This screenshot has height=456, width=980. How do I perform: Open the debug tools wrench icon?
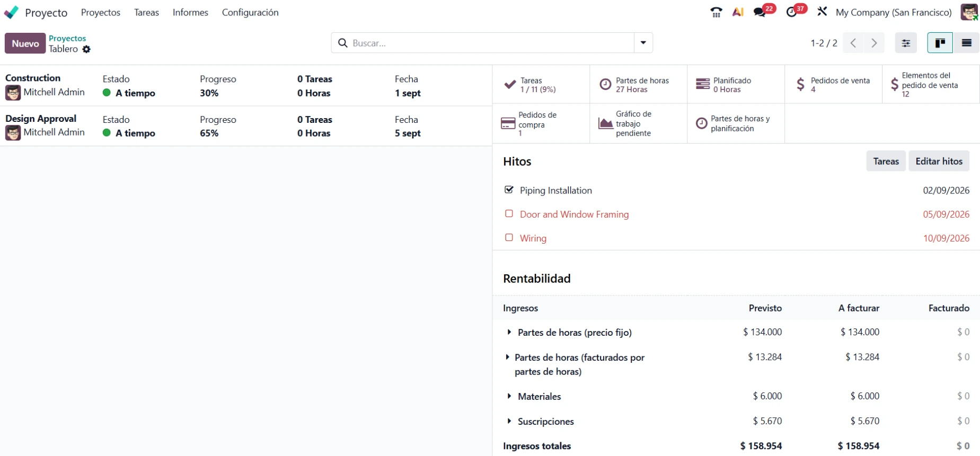(822, 12)
